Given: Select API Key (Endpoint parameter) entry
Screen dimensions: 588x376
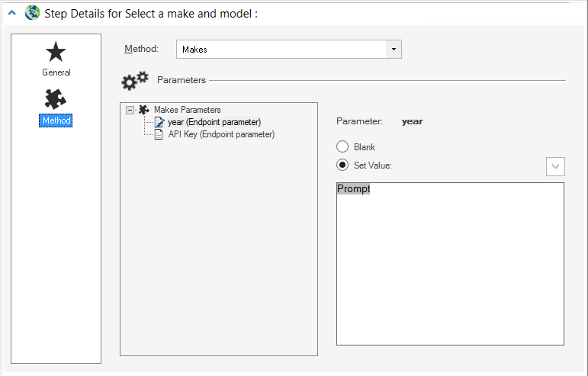Looking at the screenshot, I should pos(221,134).
